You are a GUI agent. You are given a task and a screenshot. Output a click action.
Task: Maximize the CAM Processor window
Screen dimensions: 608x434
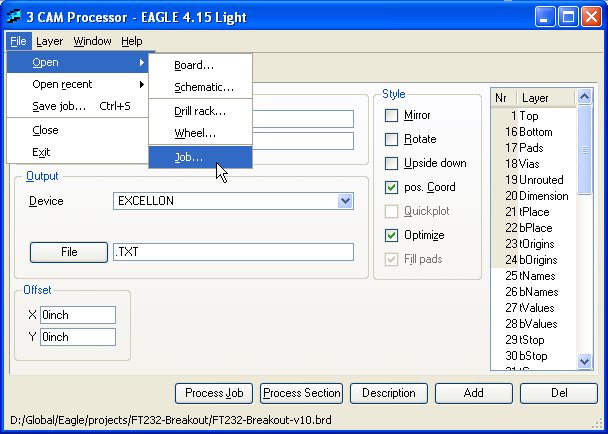tap(568, 17)
